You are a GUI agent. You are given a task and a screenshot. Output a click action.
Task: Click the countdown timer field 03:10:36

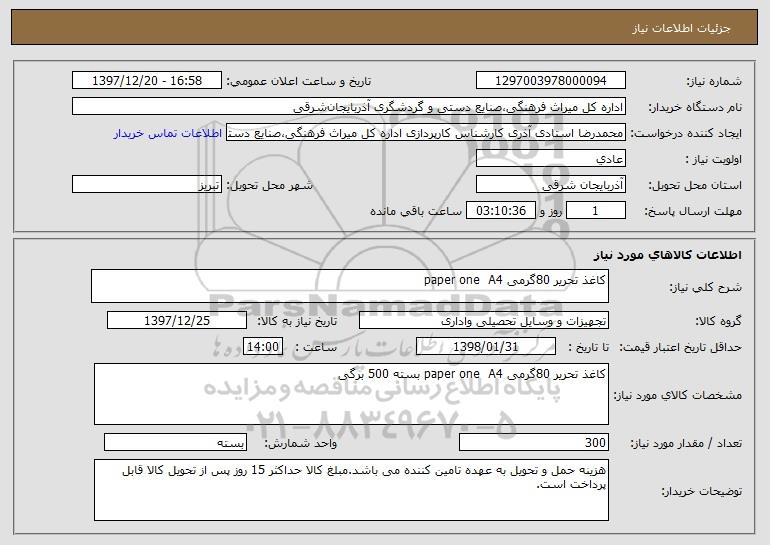pos(500,211)
